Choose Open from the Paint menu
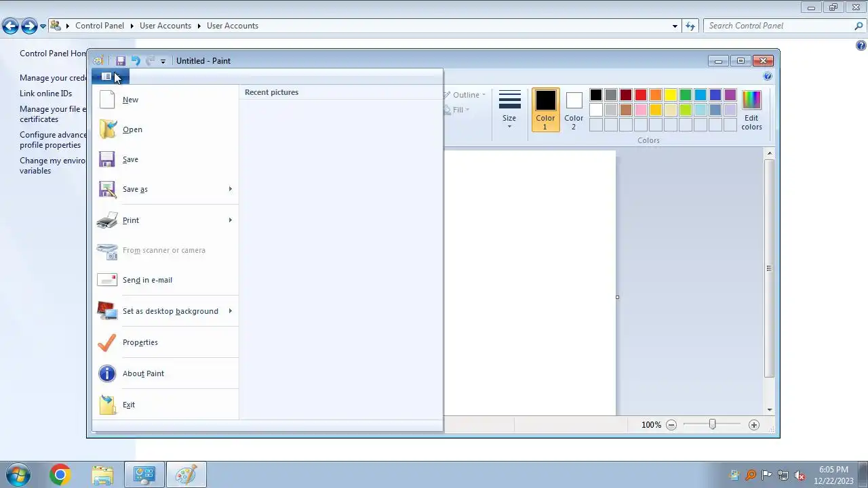 (165, 129)
